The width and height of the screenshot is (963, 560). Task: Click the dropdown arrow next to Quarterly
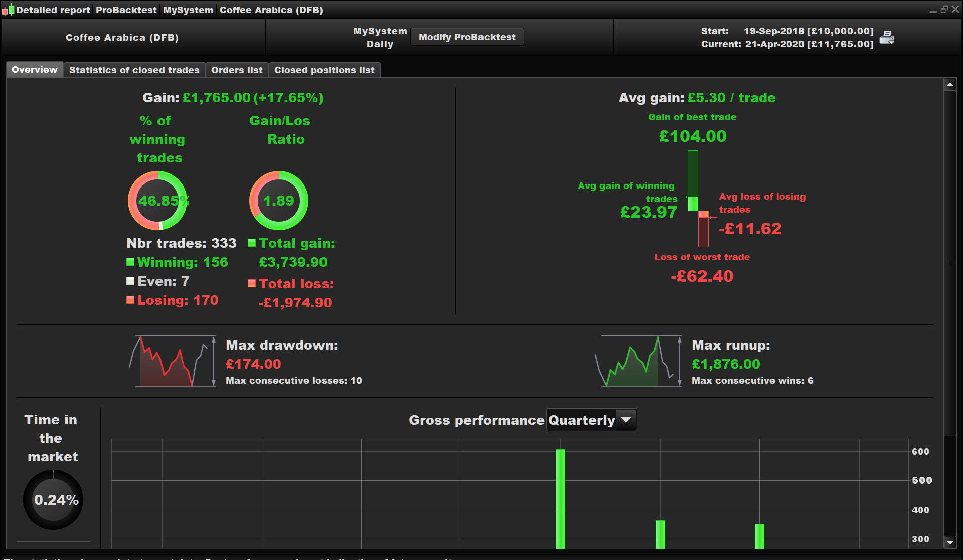pyautogui.click(x=626, y=420)
